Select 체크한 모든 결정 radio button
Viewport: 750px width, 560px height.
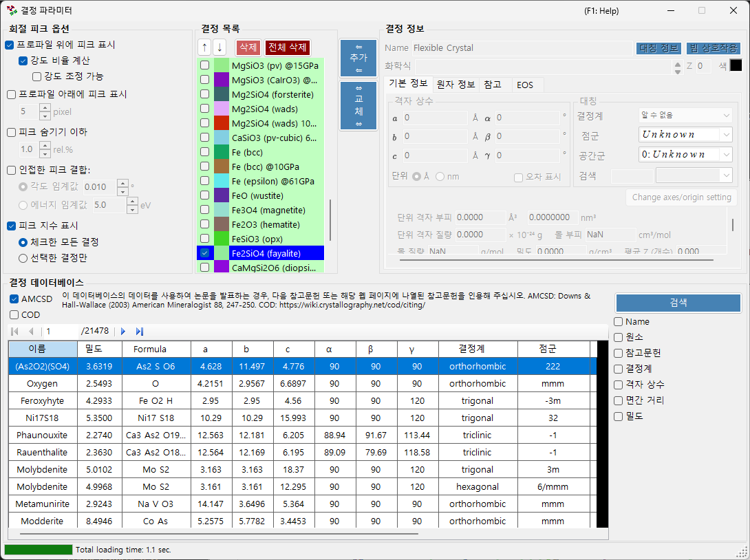(x=23, y=242)
